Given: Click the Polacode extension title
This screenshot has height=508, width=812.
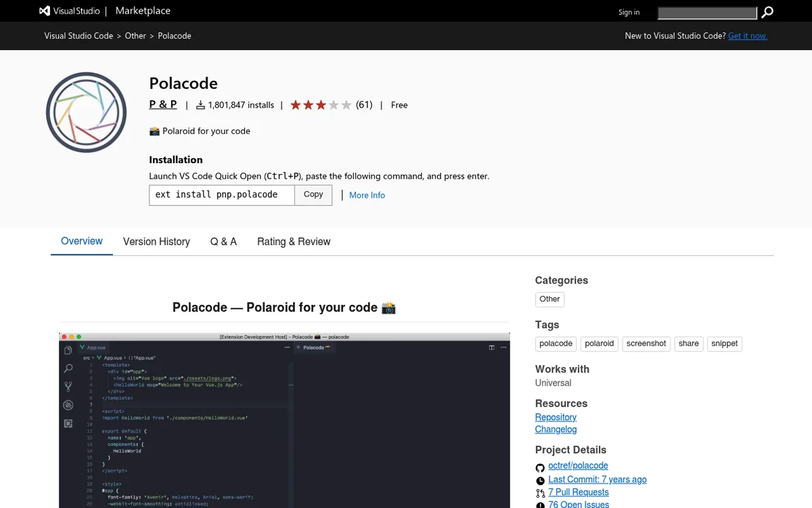Looking at the screenshot, I should (x=183, y=83).
